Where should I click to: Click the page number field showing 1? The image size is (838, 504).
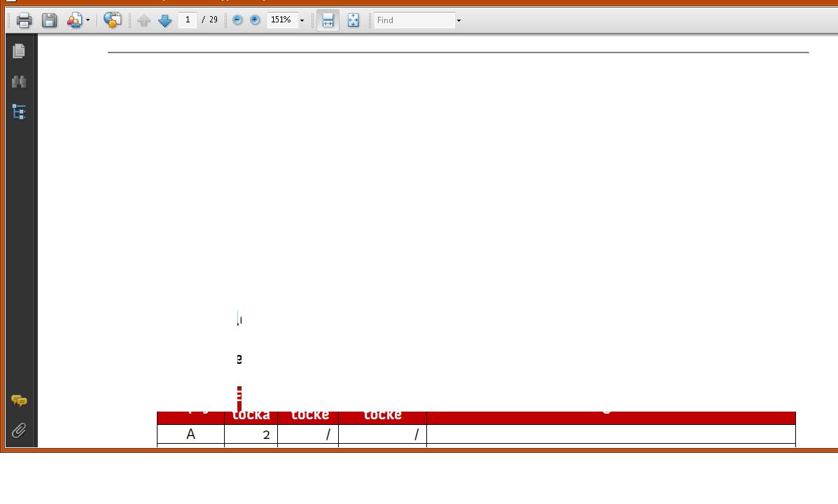[188, 20]
